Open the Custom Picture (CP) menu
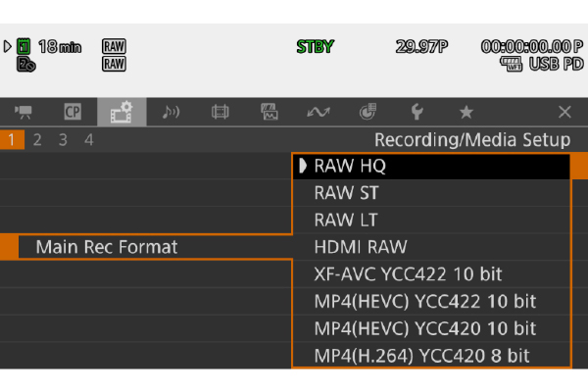 [72, 113]
